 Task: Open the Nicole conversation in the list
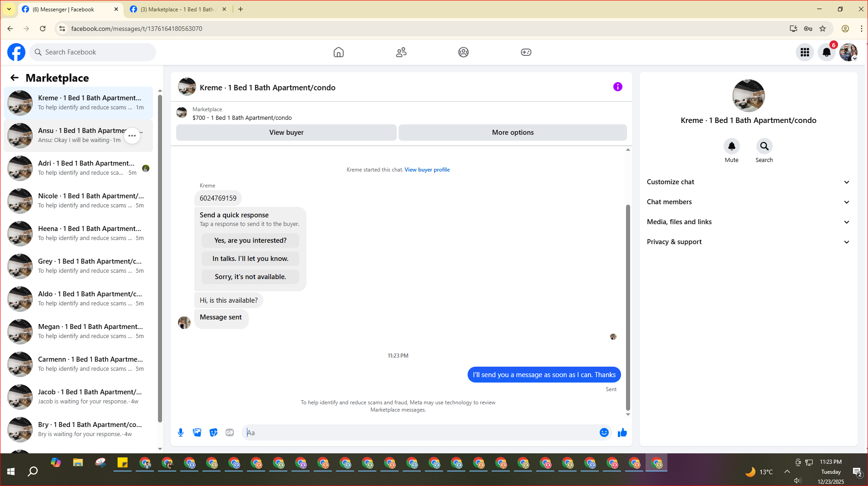click(79, 201)
